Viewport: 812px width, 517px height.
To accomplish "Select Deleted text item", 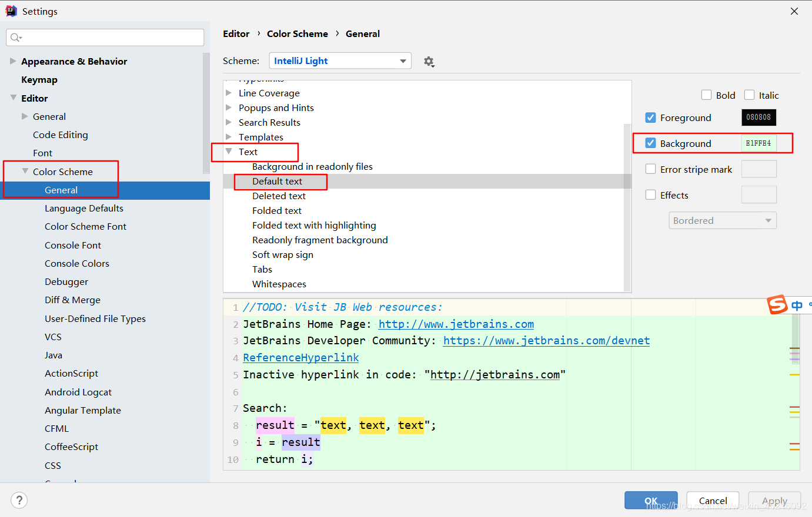I will (x=279, y=196).
